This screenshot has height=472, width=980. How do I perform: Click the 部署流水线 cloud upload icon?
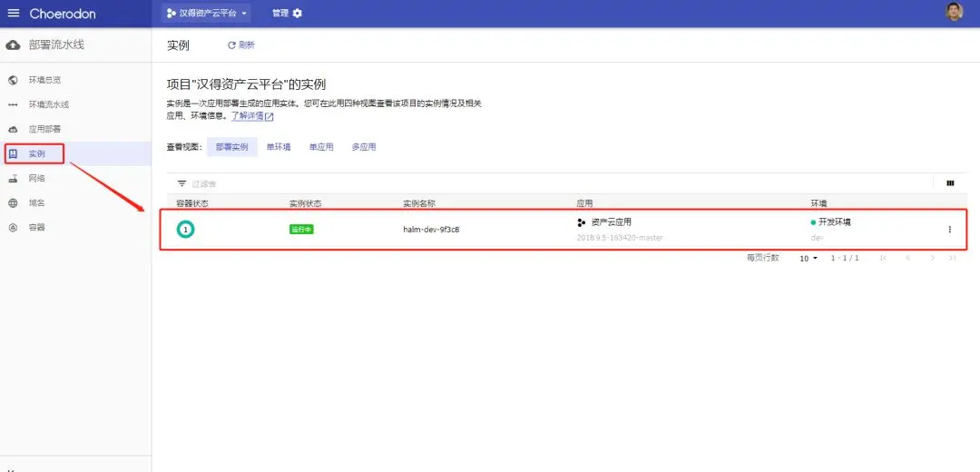(x=13, y=45)
